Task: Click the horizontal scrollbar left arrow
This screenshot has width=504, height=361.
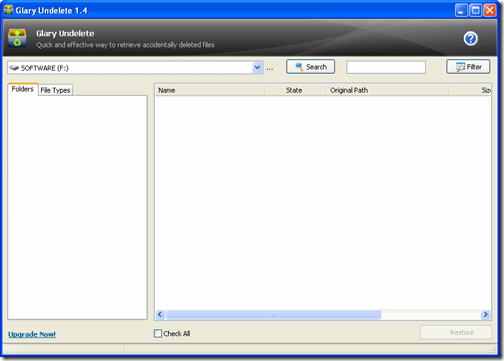Action: [x=160, y=314]
